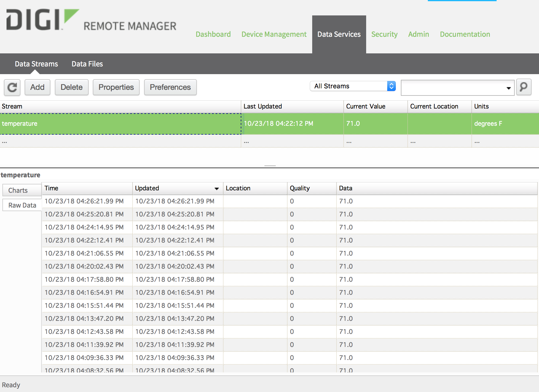This screenshot has width=539, height=392.
Task: Sort by the Units column header
Action: click(x=505, y=106)
